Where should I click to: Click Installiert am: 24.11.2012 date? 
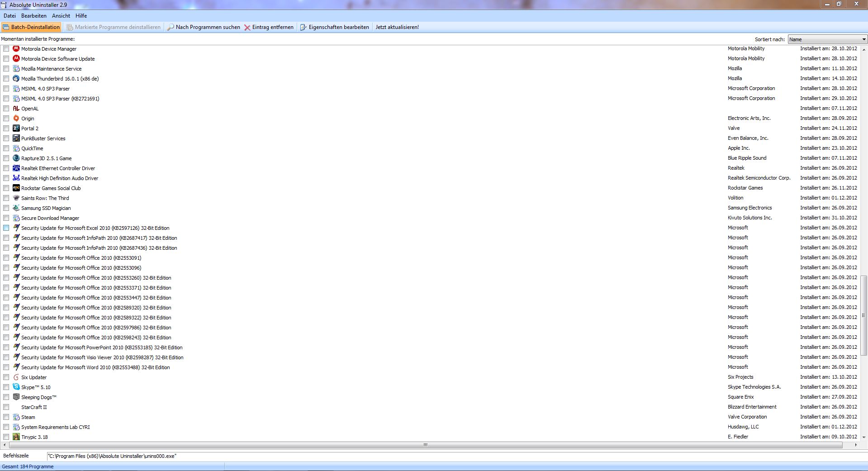coord(828,128)
